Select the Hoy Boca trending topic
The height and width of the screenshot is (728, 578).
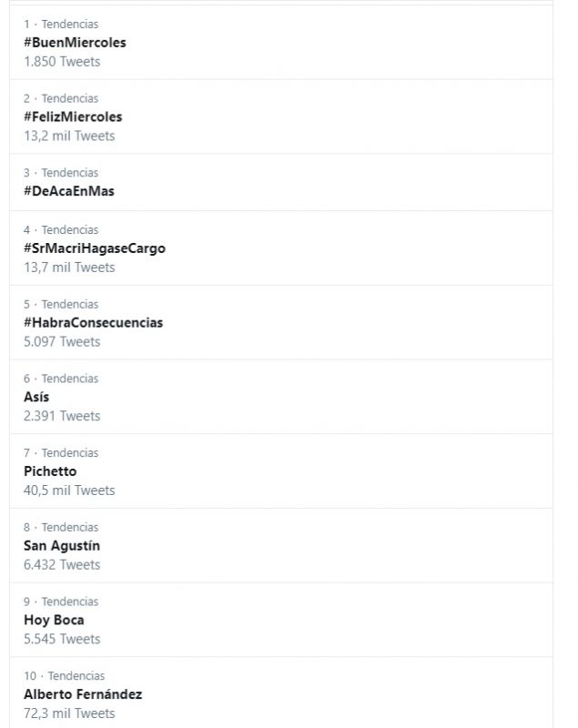54,621
